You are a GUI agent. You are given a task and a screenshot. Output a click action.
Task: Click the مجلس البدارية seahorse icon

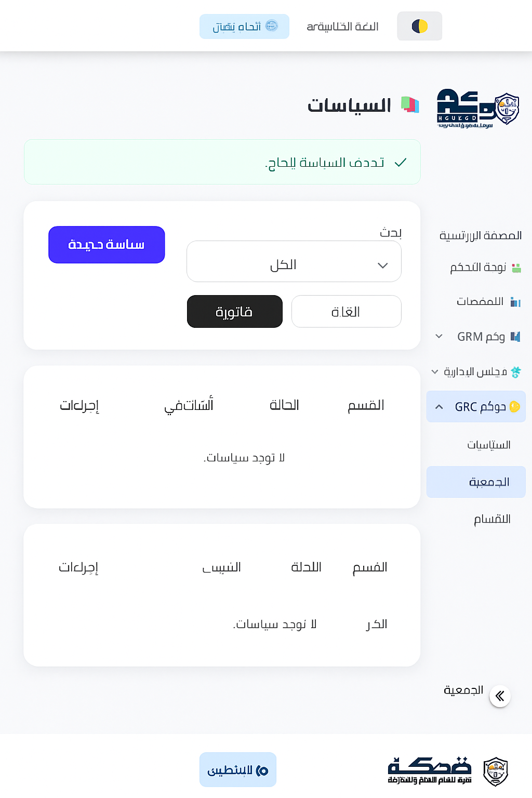[x=516, y=371]
